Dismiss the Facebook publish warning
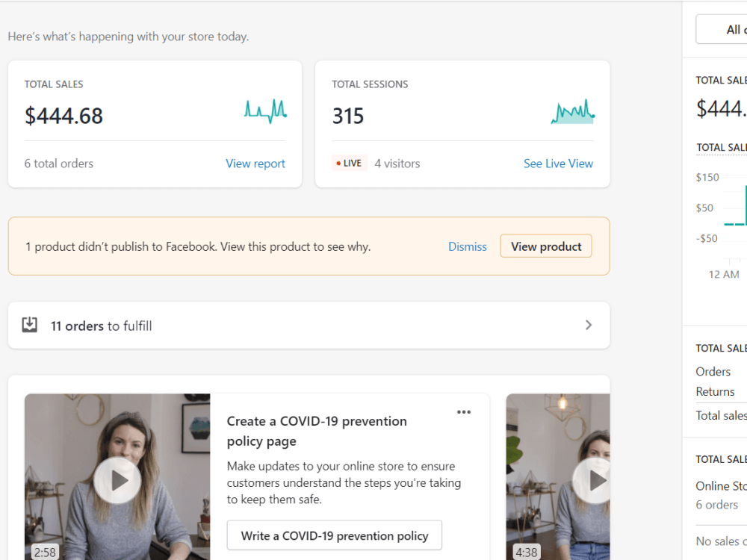Image resolution: width=747 pixels, height=560 pixels. pyautogui.click(x=468, y=246)
